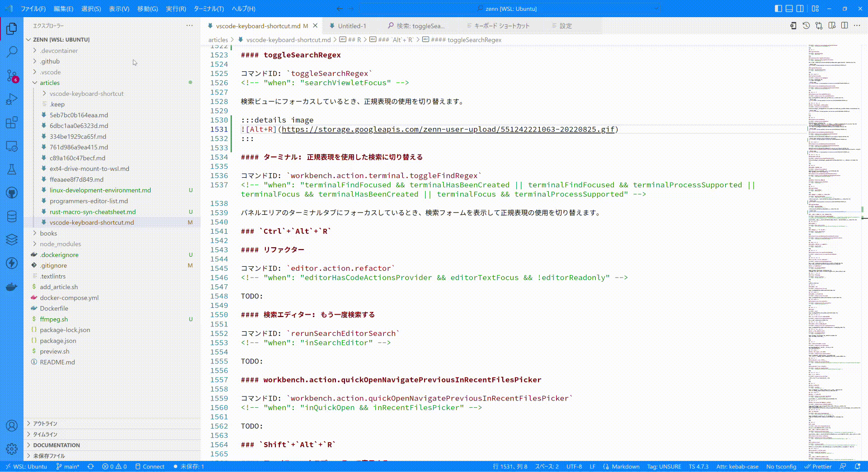Open the Manage gear icon
Viewport: 868px width, 472px height.
12,449
